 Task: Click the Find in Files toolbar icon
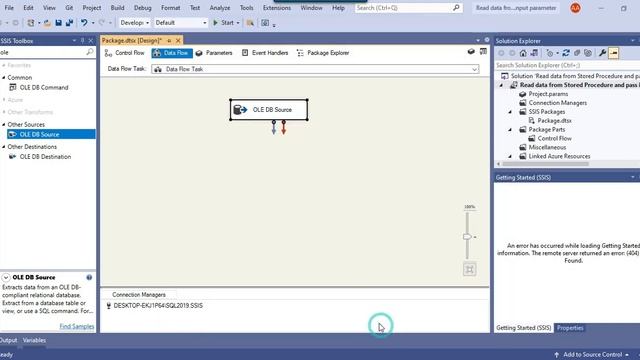pyautogui.click(x=250, y=23)
